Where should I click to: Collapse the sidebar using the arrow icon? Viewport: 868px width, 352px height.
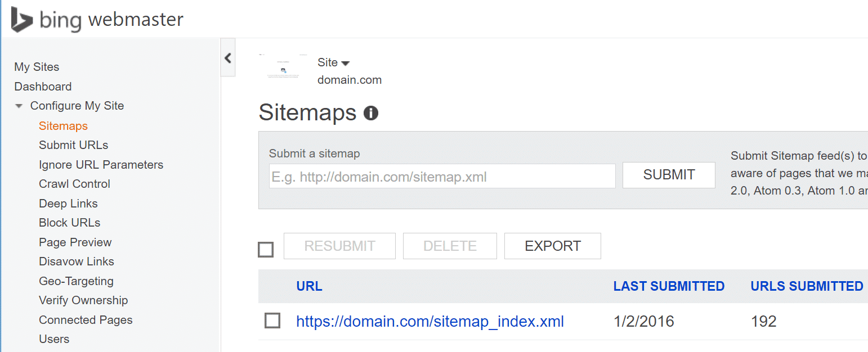[227, 57]
